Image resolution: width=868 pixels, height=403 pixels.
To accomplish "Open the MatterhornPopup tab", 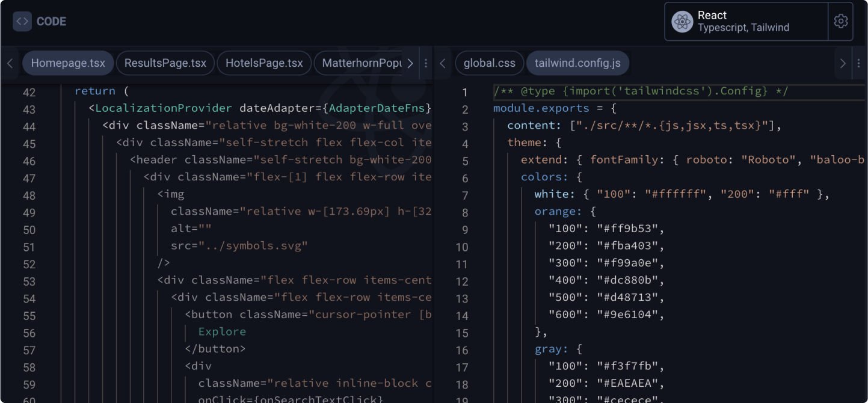I will tap(362, 63).
